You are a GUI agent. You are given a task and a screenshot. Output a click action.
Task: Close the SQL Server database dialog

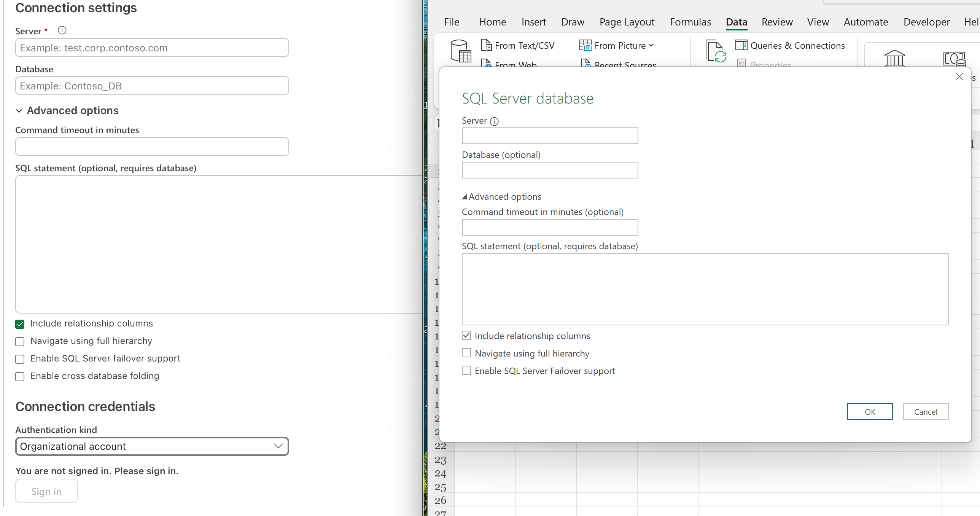pyautogui.click(x=959, y=76)
